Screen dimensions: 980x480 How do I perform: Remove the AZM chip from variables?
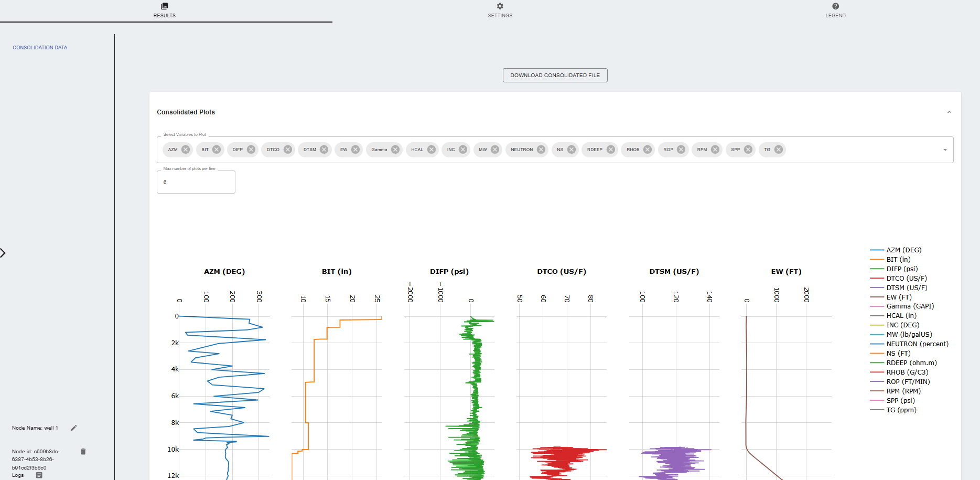[186, 150]
